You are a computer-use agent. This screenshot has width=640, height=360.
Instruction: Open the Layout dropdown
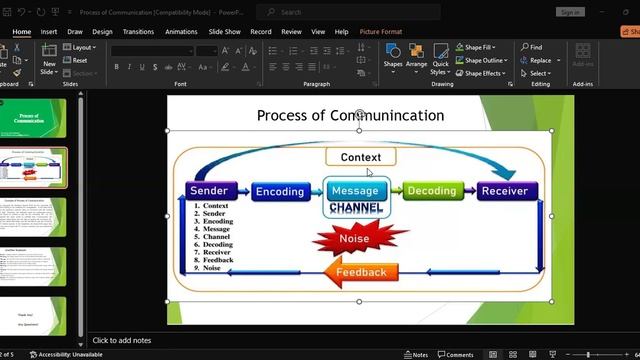80,47
